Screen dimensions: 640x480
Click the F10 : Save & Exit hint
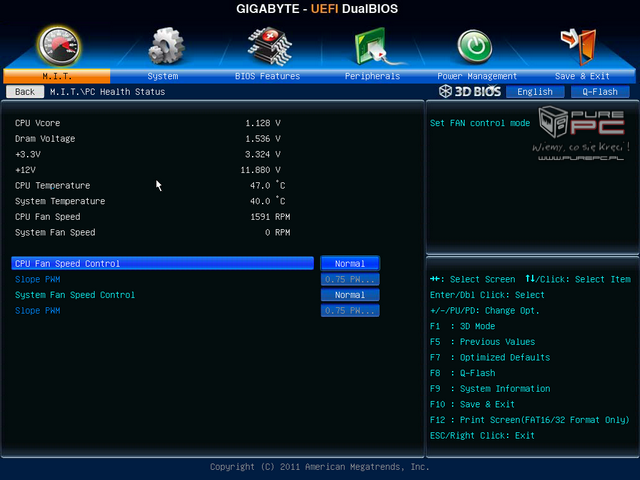[472, 404]
